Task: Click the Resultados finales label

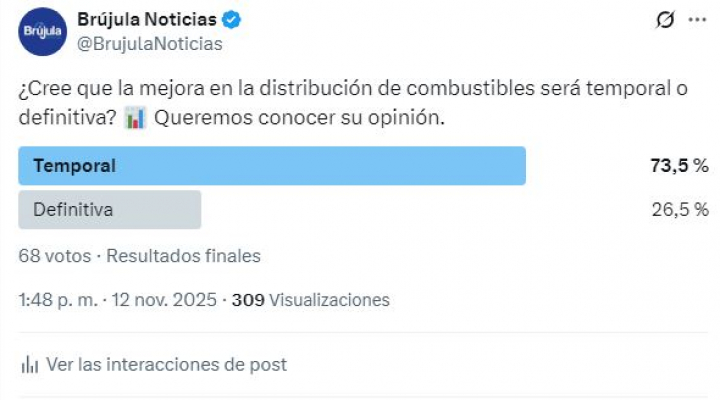Action: 184,256
